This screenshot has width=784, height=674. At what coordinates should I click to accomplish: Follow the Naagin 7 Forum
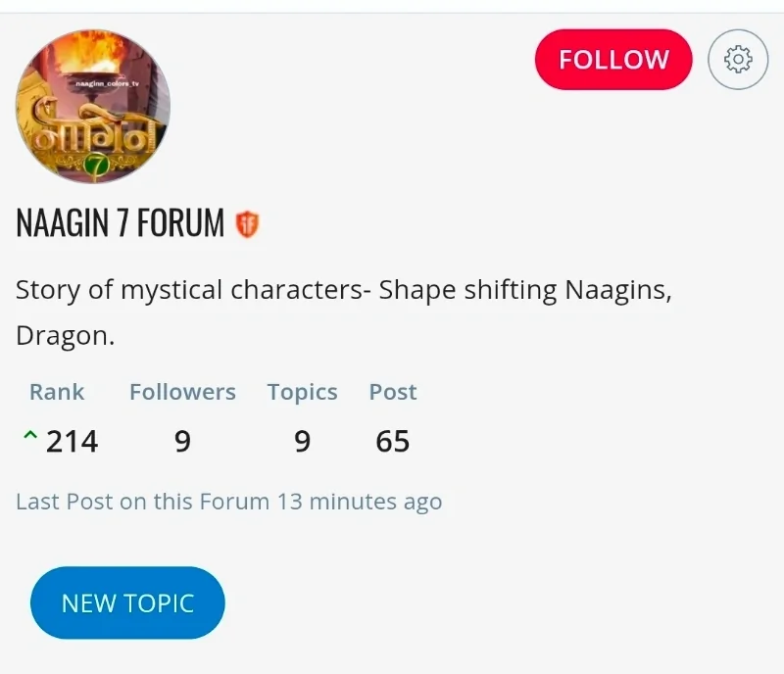[613, 60]
